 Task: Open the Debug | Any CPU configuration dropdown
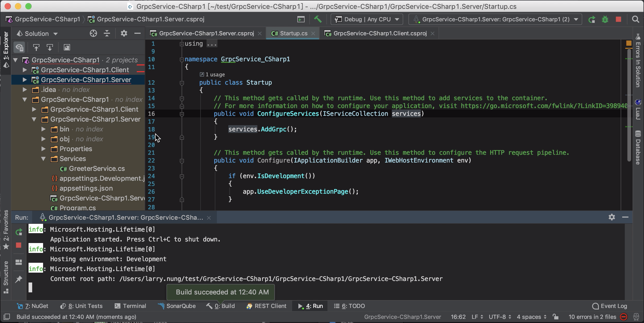click(x=367, y=19)
